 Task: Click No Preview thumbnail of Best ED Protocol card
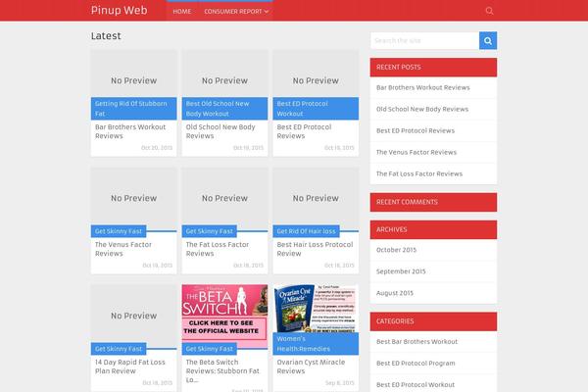pos(316,73)
